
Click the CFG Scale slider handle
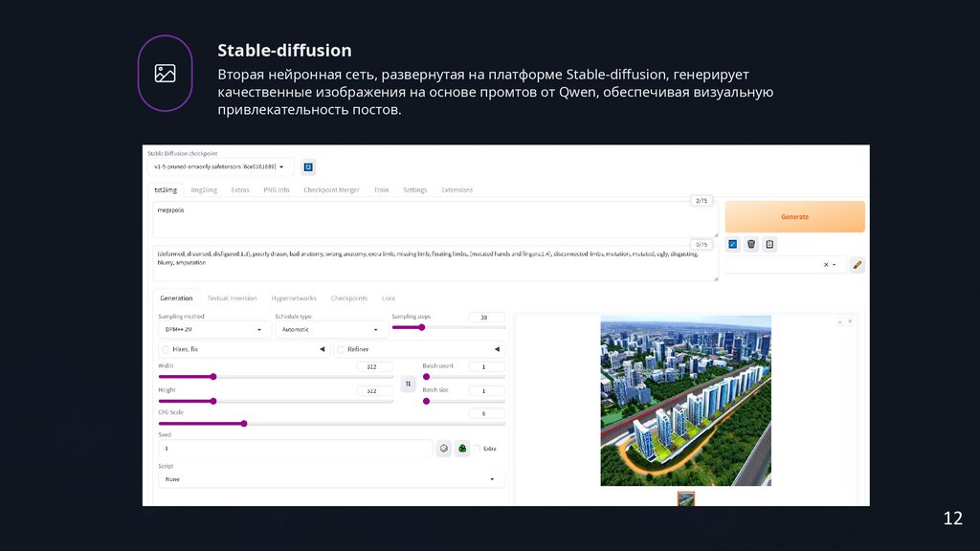[244, 423]
